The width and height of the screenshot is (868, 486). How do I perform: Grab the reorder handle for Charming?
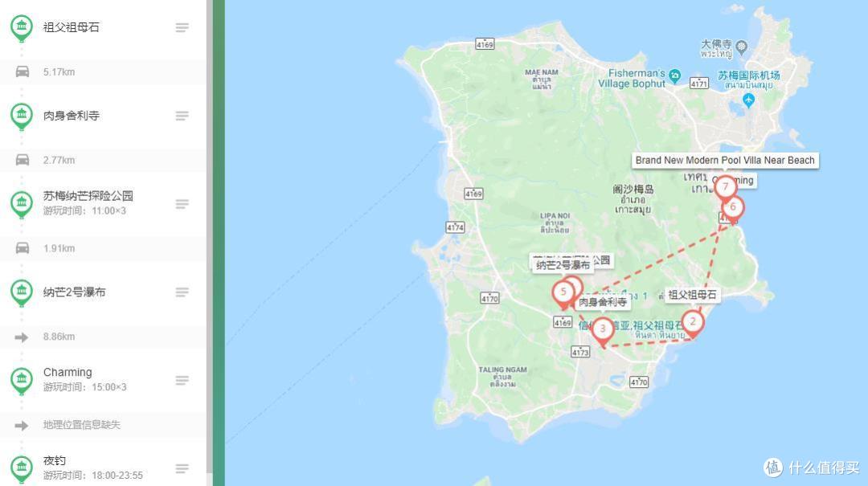pyautogui.click(x=182, y=380)
